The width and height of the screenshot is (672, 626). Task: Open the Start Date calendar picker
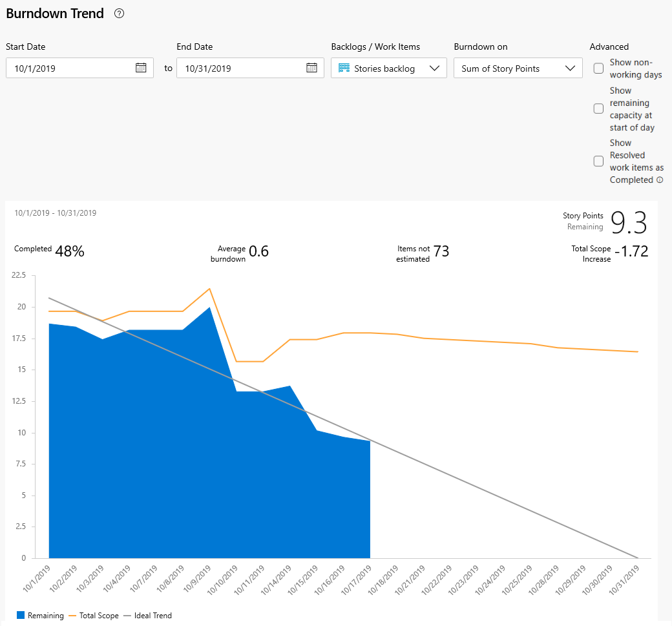[141, 68]
